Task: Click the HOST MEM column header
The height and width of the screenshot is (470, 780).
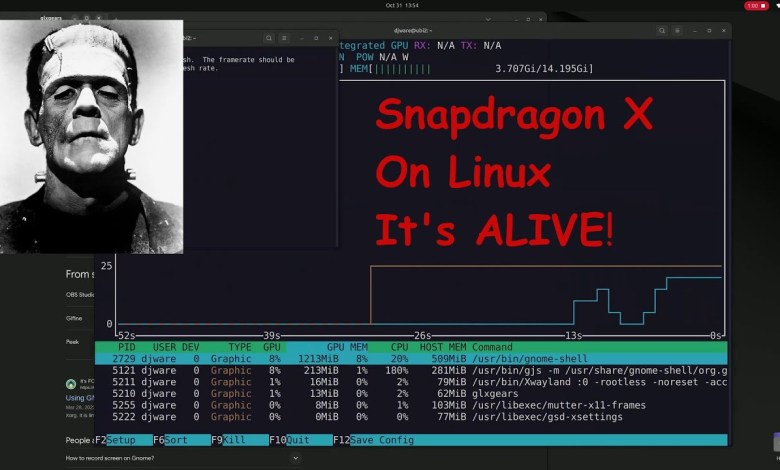Action: pos(443,347)
